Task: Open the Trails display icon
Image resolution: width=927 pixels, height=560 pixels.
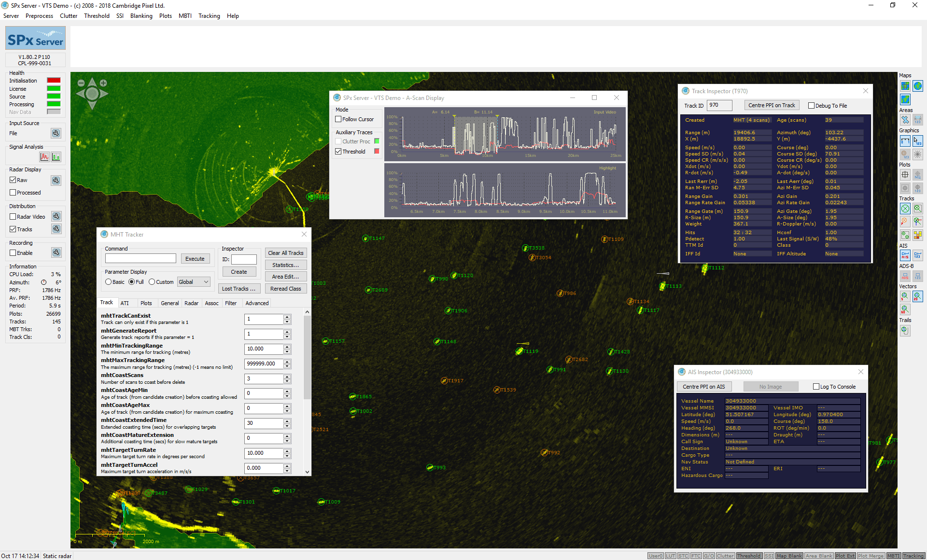Action: coord(905,330)
